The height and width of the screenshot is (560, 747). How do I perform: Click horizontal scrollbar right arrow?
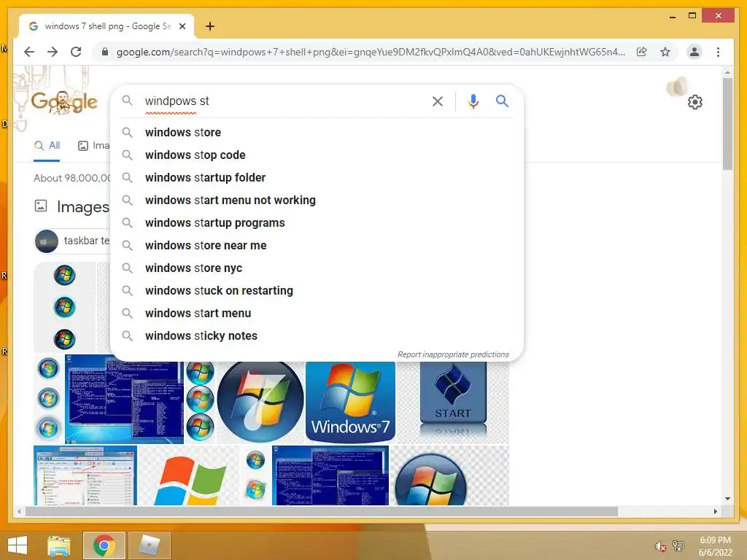click(x=716, y=511)
